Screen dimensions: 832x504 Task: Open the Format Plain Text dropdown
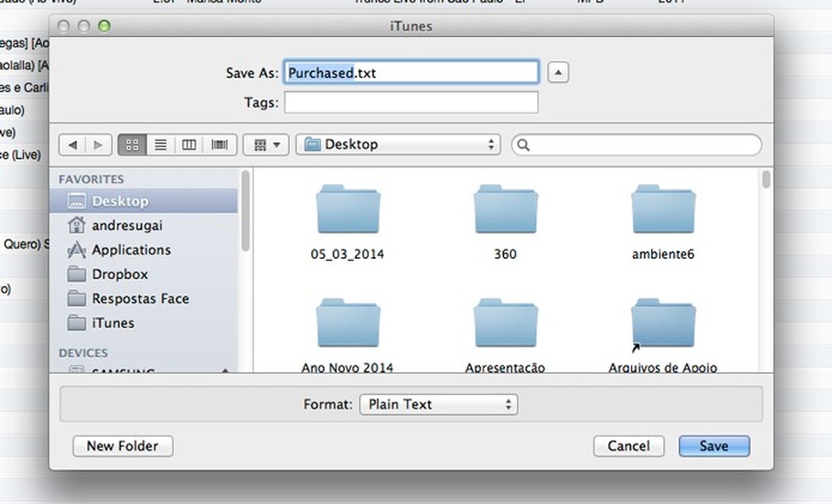439,404
